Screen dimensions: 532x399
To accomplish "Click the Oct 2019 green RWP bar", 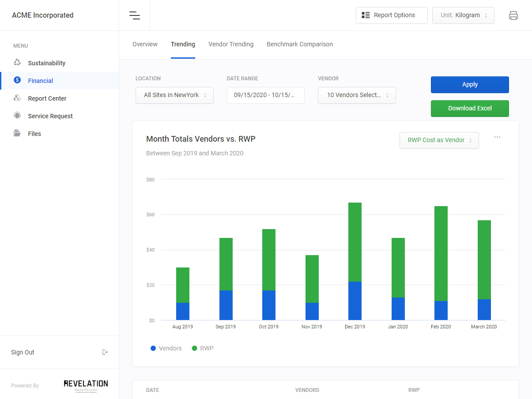I will [x=269, y=260].
